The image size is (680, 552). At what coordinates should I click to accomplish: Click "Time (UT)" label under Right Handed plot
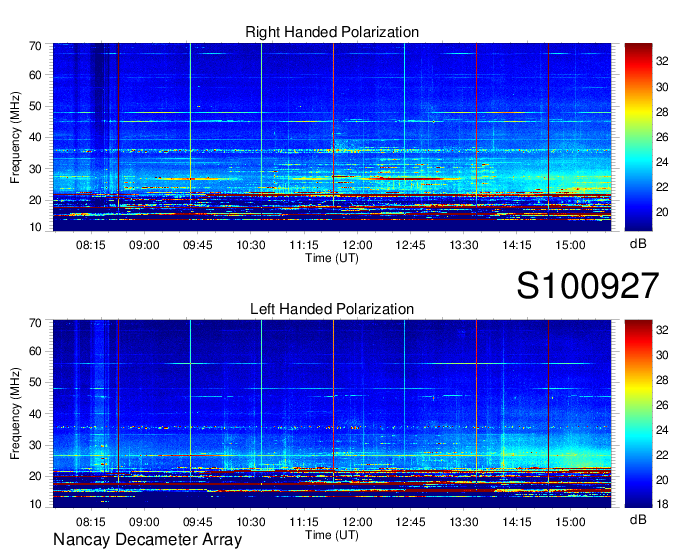point(332,258)
